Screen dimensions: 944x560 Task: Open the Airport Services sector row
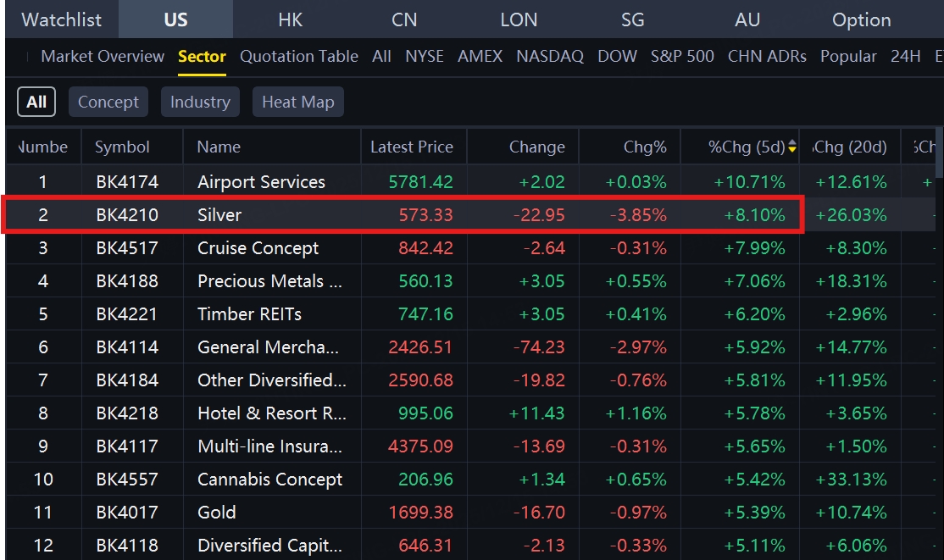pyautogui.click(x=261, y=182)
